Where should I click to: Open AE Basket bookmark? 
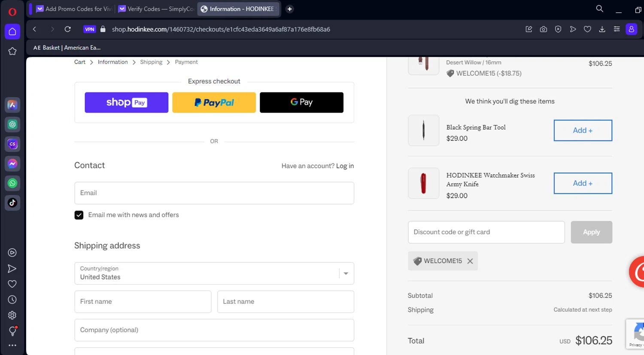pos(67,48)
